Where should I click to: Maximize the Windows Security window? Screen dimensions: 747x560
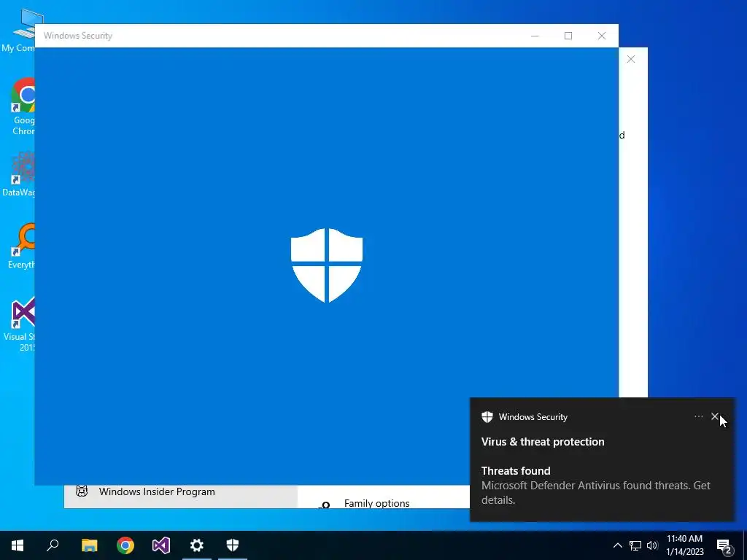point(568,36)
